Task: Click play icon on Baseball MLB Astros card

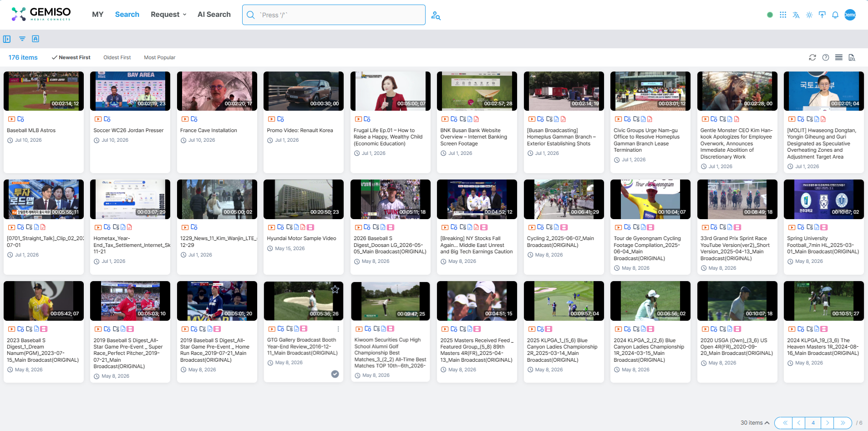Action: coord(12,119)
